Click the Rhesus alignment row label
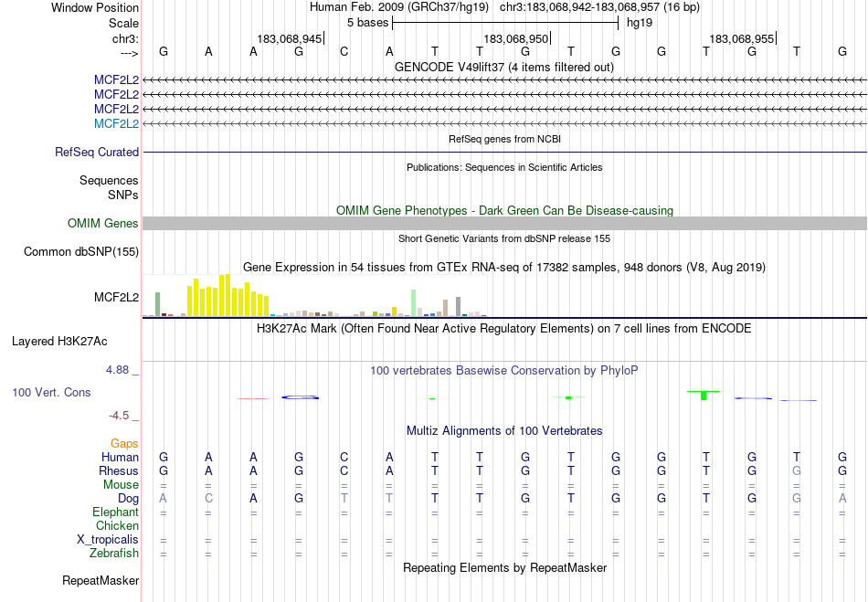This screenshot has width=868, height=602. coord(119,470)
